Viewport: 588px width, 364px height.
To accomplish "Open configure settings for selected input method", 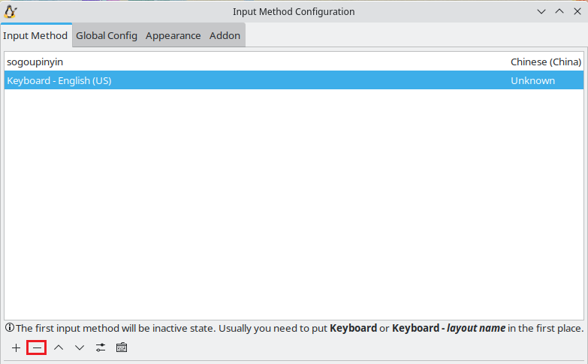I will tap(101, 348).
